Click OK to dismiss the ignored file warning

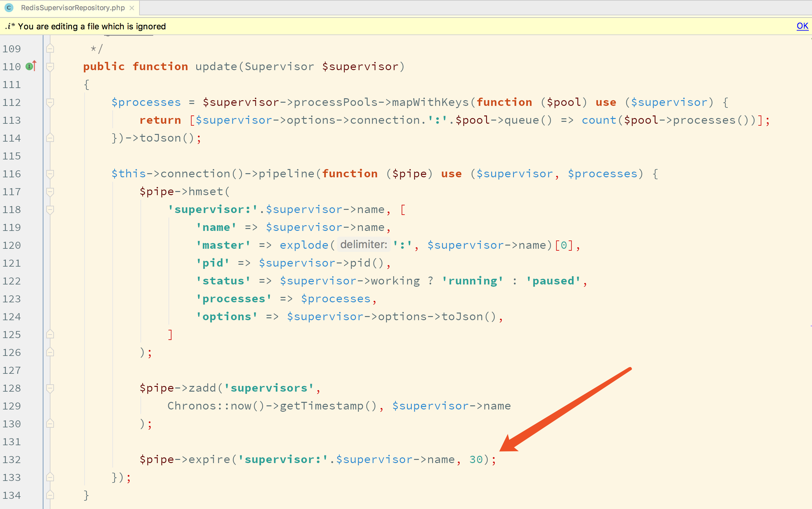802,26
